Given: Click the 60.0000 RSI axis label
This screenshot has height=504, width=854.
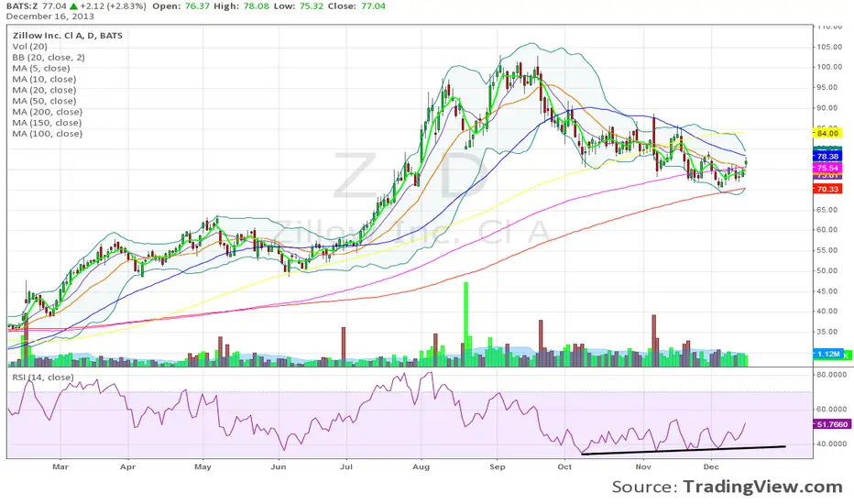Looking at the screenshot, I should point(832,410).
